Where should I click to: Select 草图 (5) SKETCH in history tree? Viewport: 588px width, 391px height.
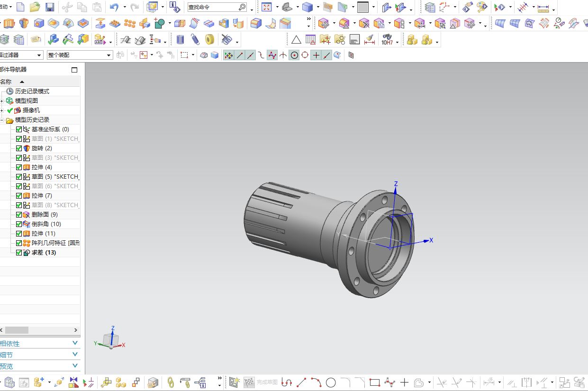[55, 177]
